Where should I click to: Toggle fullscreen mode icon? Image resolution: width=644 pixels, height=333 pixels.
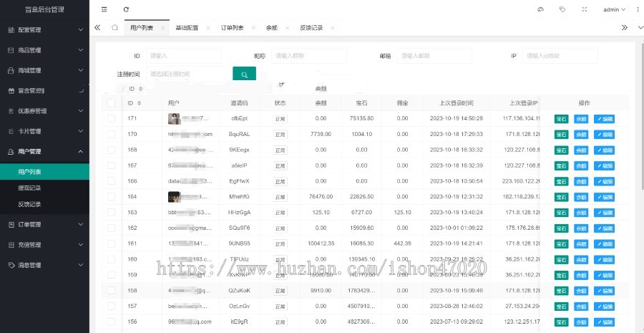point(585,9)
